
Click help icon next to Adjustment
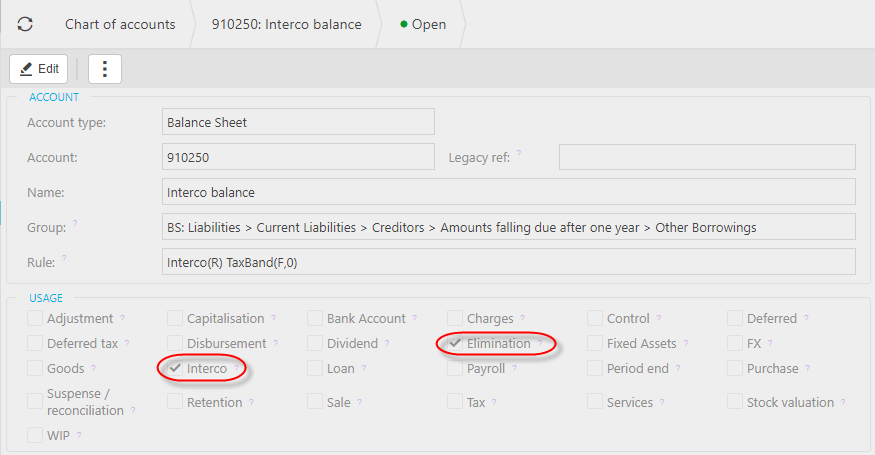123,319
